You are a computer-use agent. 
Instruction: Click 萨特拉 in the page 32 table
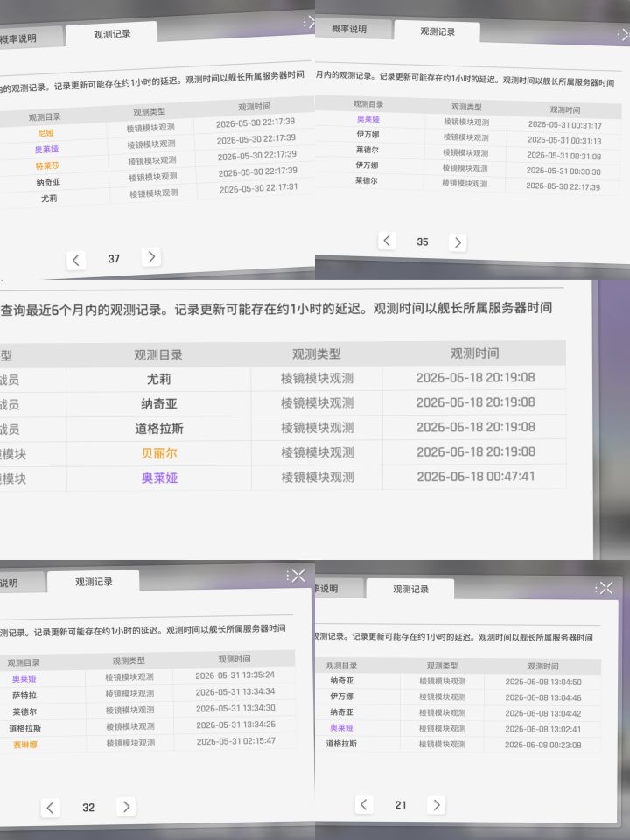coord(24,696)
